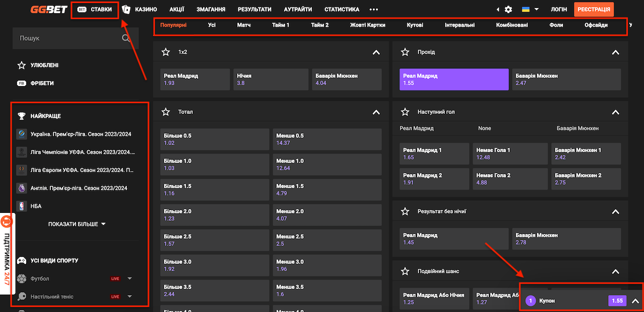The width and height of the screenshot is (644, 312).
Task: Star the 1x2 market as favorite
Action: [x=166, y=52]
